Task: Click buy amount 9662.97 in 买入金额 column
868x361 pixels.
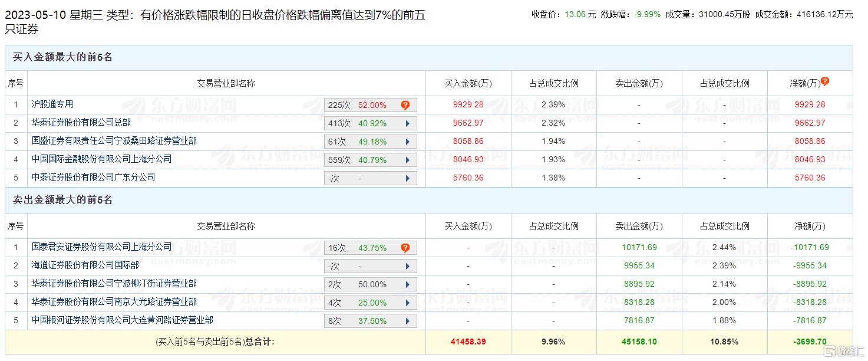Action: tap(468, 123)
